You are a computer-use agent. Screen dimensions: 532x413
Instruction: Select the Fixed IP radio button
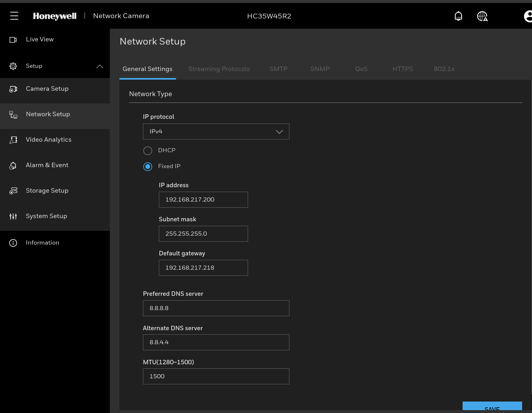[148, 166]
